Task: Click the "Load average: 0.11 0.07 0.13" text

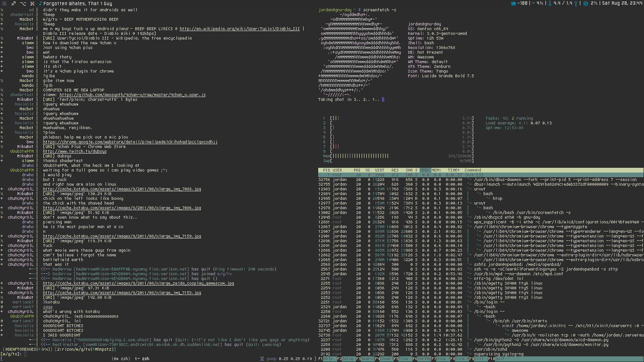Action: click(x=519, y=123)
